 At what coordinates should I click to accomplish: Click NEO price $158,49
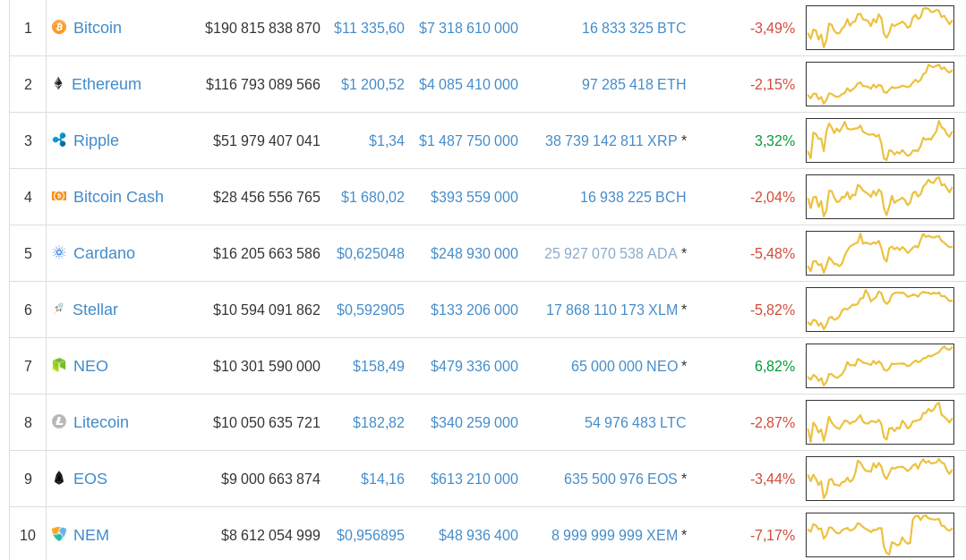[x=379, y=367]
